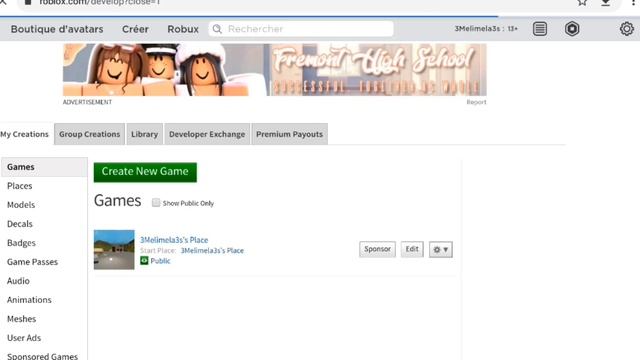Click the Create New Game button

[145, 172]
